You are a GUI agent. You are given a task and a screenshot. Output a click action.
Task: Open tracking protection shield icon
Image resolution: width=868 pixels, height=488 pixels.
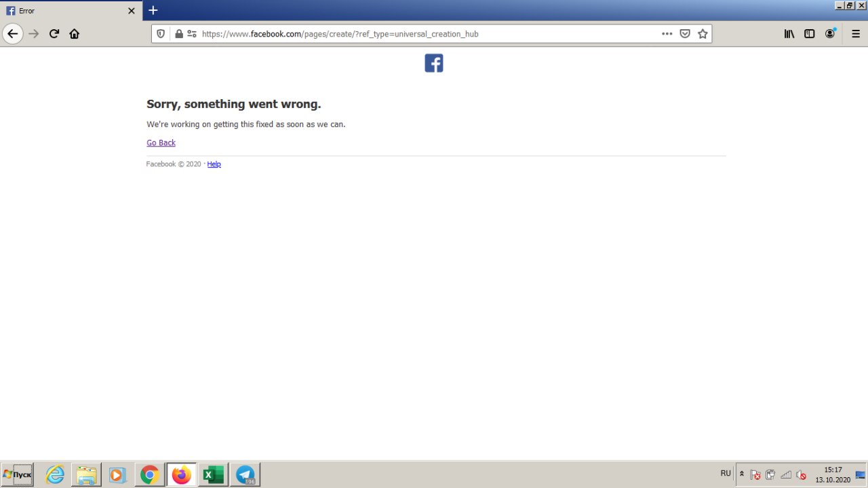click(161, 33)
